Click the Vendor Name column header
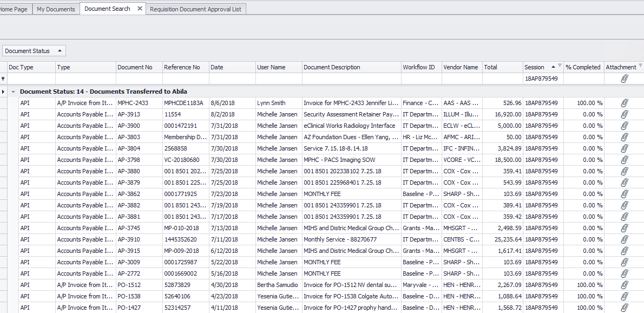The height and width of the screenshot is (313, 644). [x=461, y=67]
